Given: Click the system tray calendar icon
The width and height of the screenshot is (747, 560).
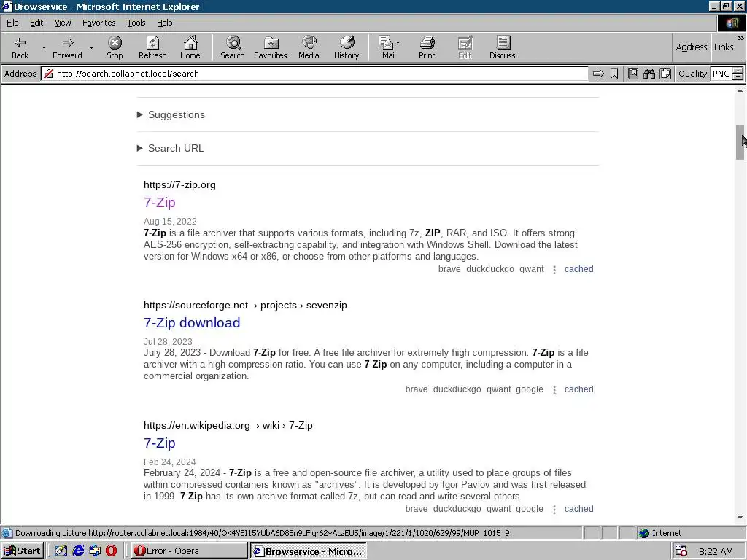Looking at the screenshot, I should (681, 551).
